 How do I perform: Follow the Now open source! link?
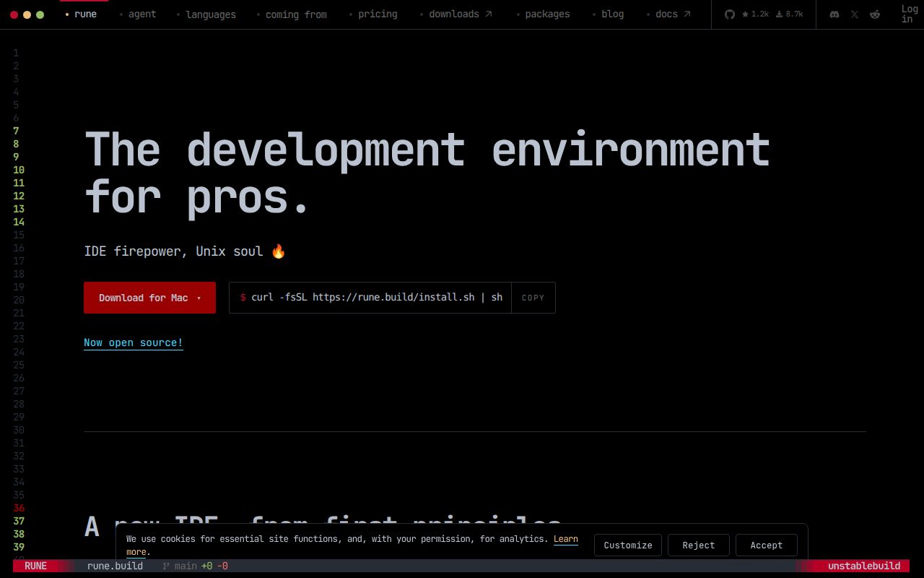tap(134, 342)
